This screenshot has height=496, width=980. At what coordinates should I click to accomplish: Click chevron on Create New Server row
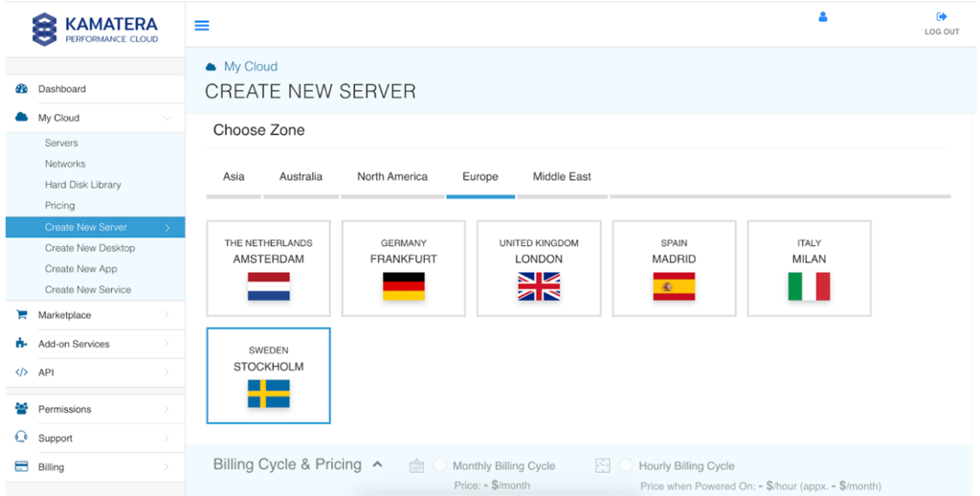click(x=167, y=228)
